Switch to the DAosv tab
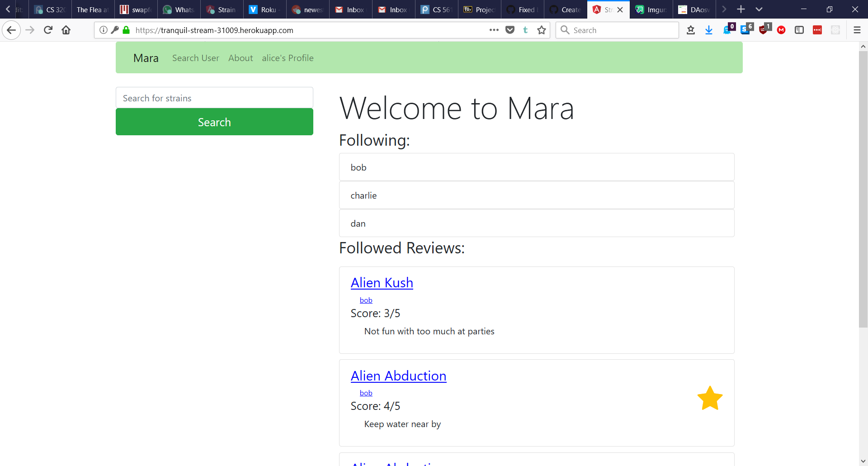Viewport: 868px width, 466px height. (694, 10)
